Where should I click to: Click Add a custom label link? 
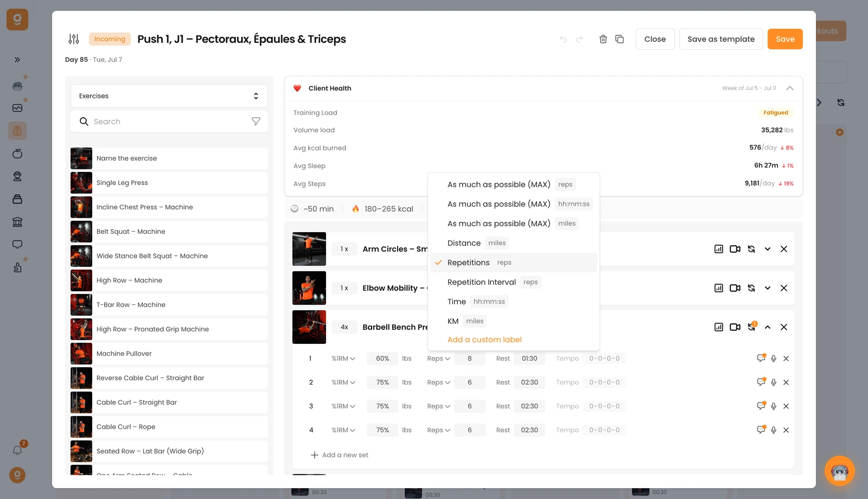484,340
